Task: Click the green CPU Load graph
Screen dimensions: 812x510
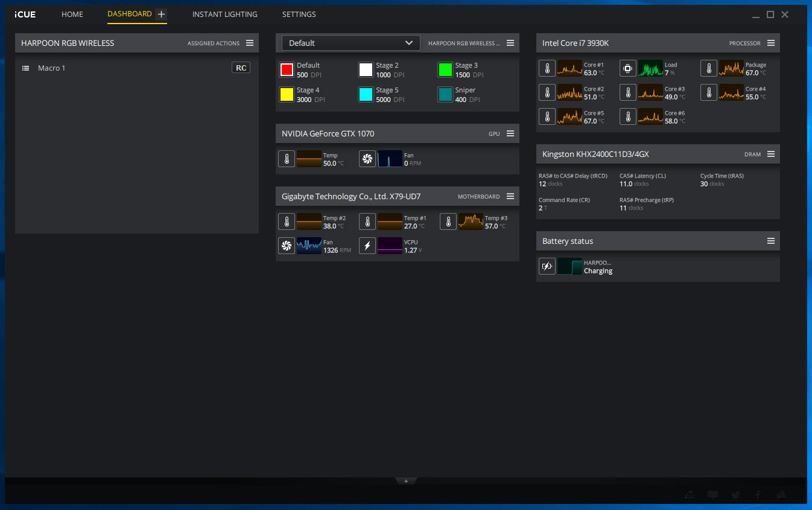Action: (x=651, y=68)
